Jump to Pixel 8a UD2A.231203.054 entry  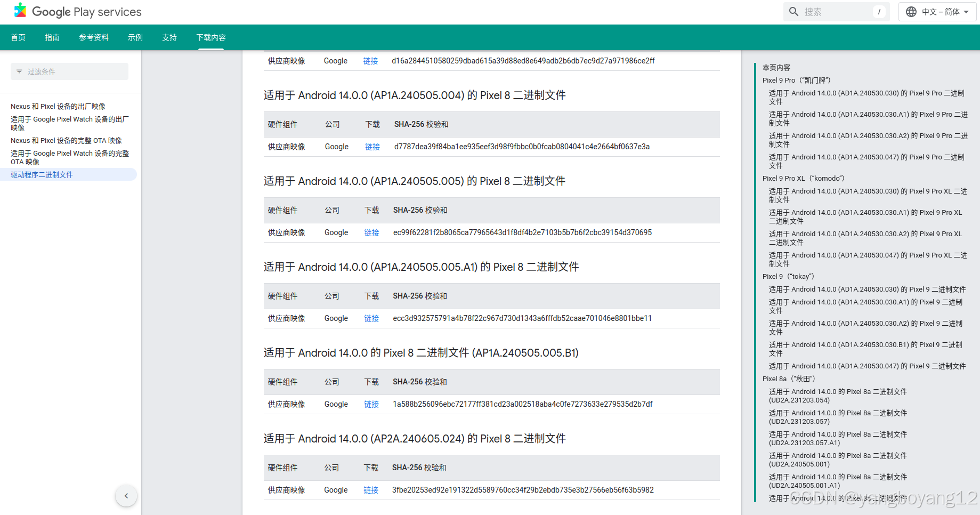click(838, 396)
